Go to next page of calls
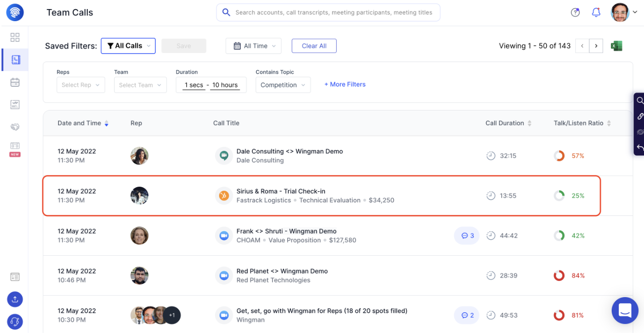Viewport: 644px width, 336px height. click(596, 46)
